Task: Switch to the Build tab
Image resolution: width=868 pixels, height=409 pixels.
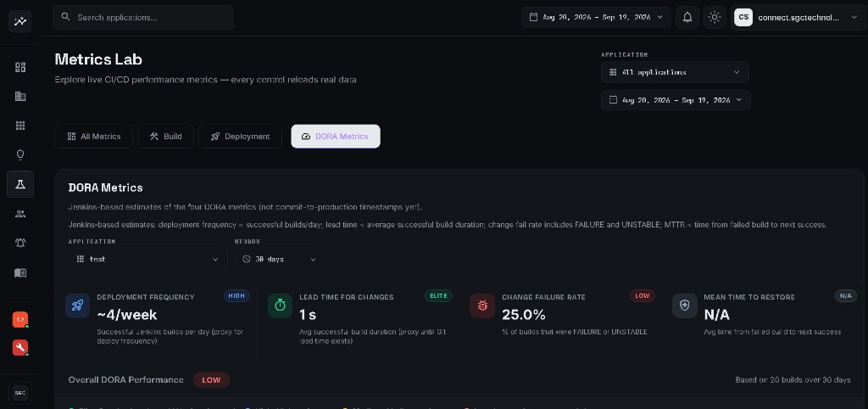Action: [x=165, y=137]
